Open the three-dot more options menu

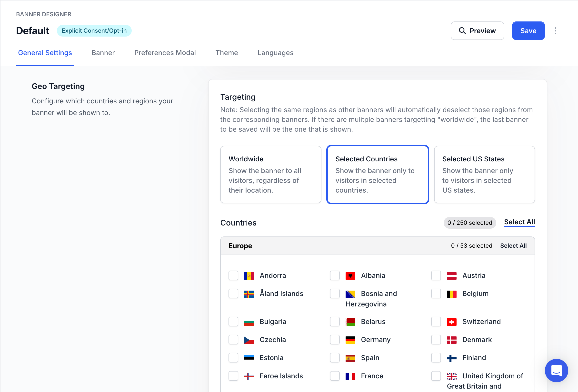555,31
